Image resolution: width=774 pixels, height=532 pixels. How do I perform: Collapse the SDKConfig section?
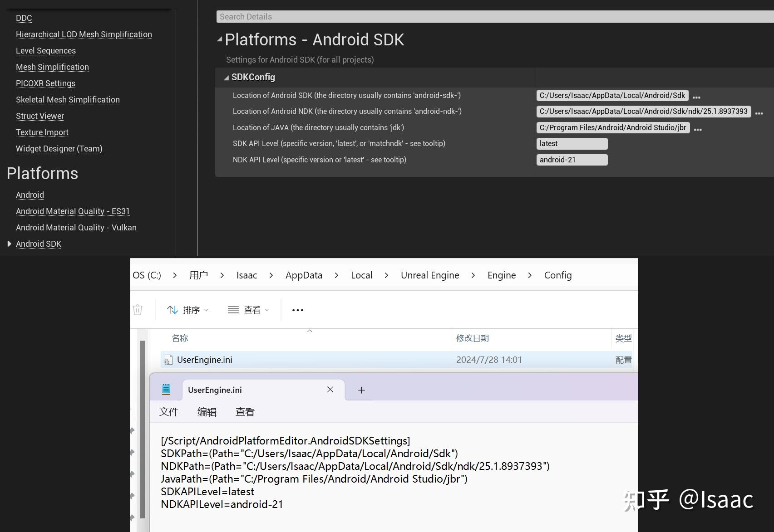tap(226, 77)
